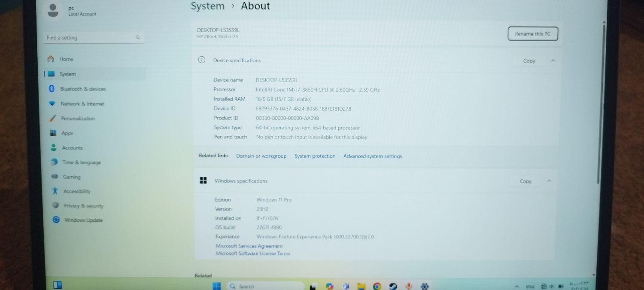Open the System protection link

315,156
